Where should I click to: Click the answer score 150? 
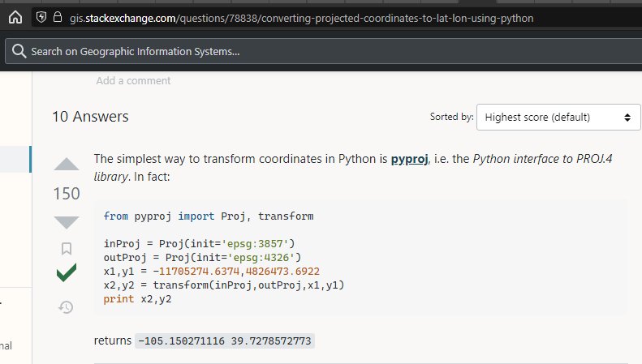coord(67,194)
